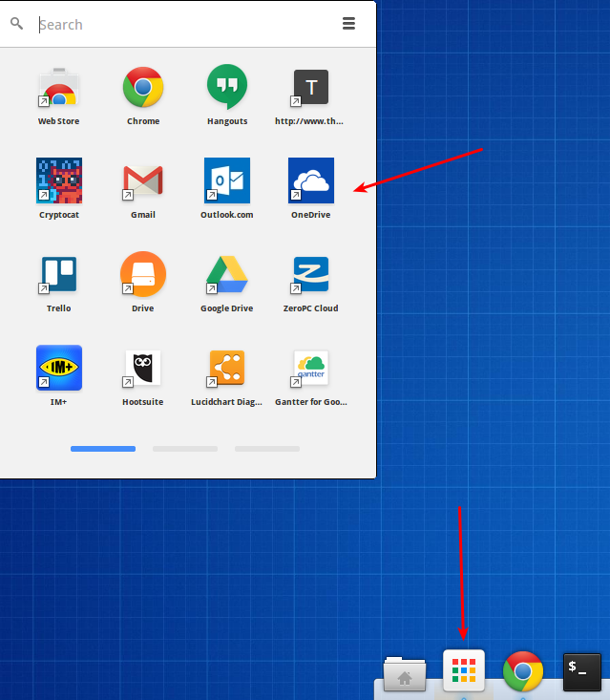Image resolution: width=610 pixels, height=700 pixels.
Task: Launch Chrome from the app launcher grid
Action: pyautogui.click(x=143, y=87)
